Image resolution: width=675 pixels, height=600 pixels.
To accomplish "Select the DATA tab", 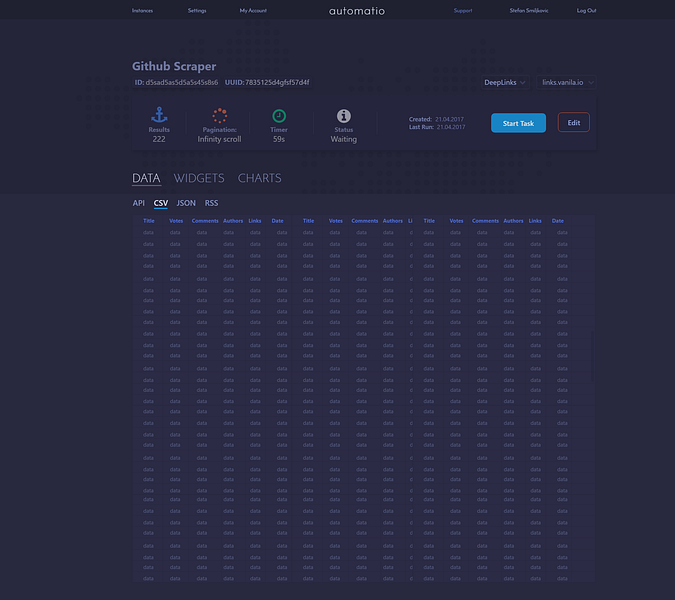I will (x=146, y=178).
